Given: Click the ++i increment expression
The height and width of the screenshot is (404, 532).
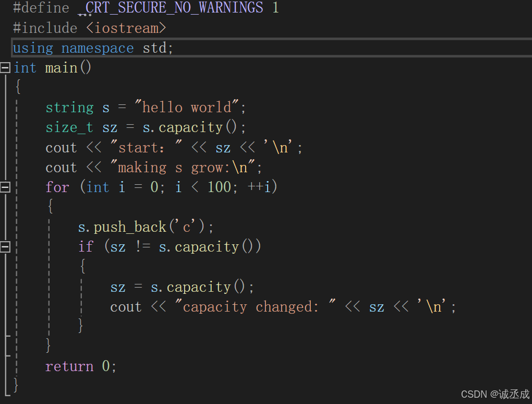Looking at the screenshot, I should (259, 187).
